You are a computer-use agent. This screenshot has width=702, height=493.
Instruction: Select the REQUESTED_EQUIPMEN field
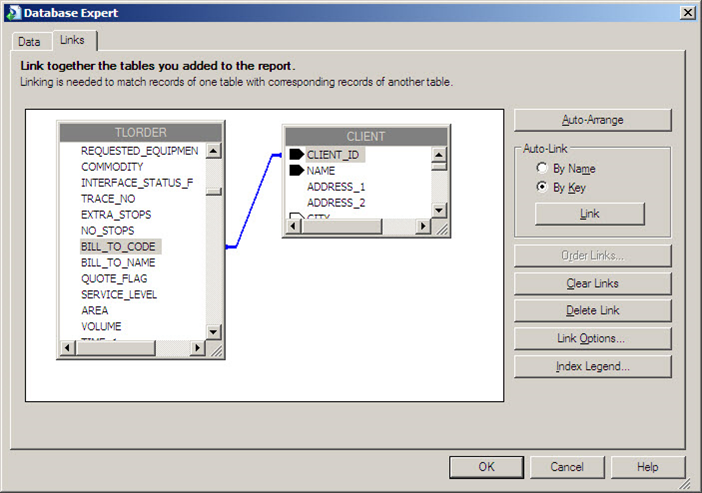tap(140, 151)
